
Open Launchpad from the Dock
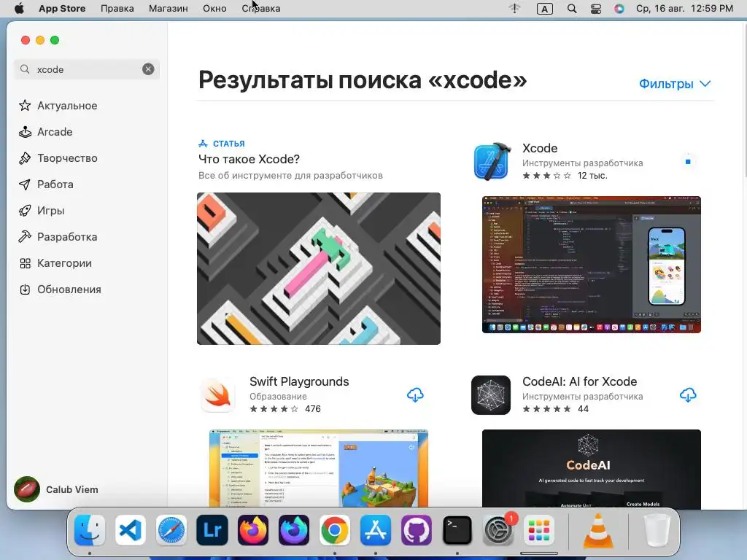(x=539, y=530)
